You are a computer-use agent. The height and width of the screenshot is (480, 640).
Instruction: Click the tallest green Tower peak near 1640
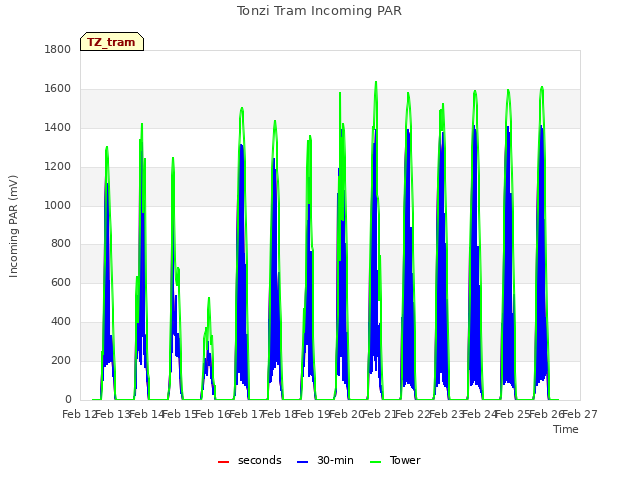coord(376,82)
